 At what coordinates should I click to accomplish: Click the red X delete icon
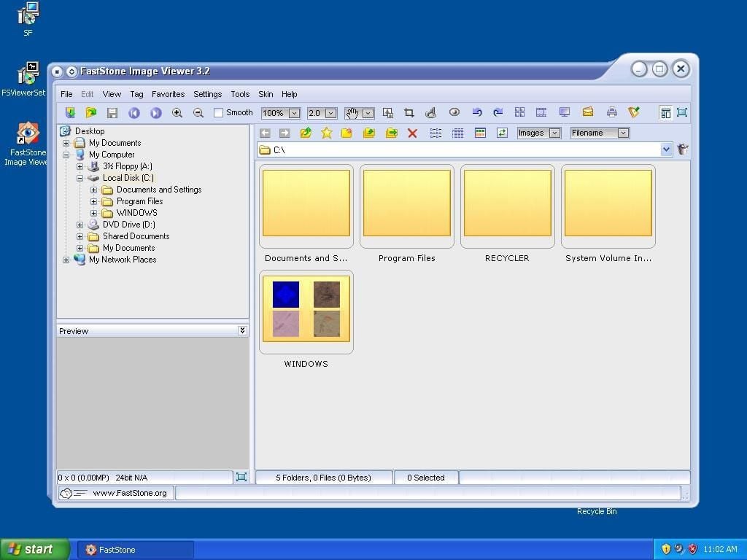click(x=413, y=133)
